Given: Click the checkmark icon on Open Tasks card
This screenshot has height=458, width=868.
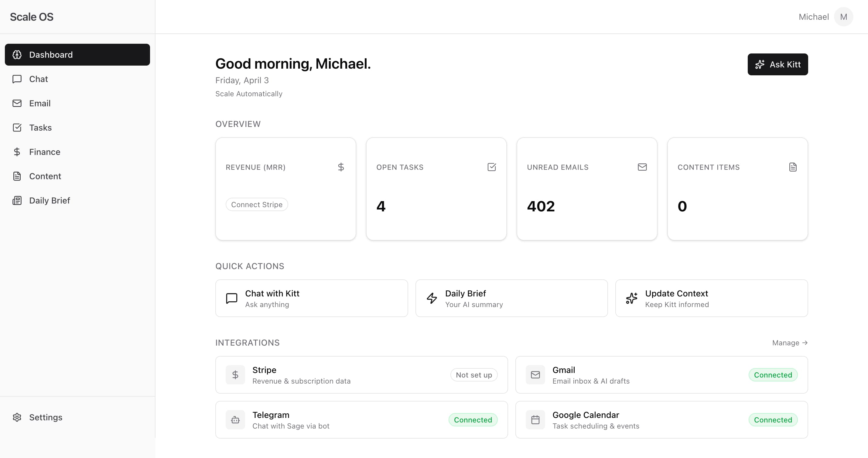Looking at the screenshot, I should tap(492, 167).
